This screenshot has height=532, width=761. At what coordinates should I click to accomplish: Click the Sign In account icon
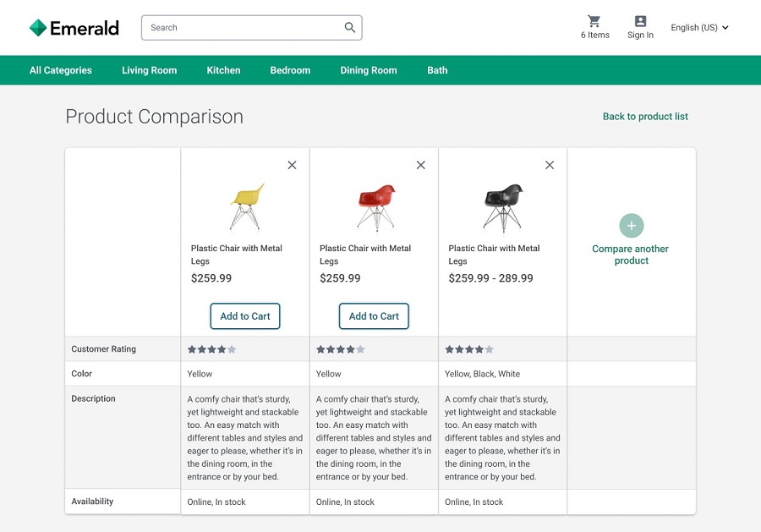click(640, 21)
